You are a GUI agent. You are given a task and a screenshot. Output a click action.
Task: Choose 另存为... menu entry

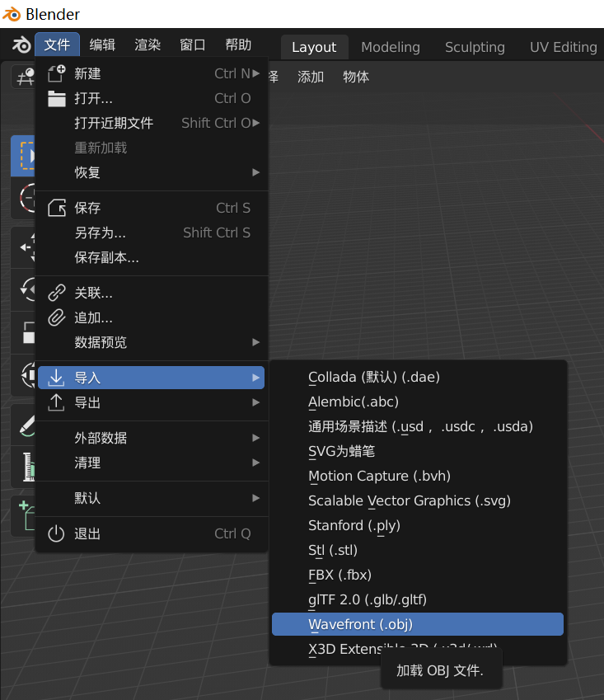[152, 233]
